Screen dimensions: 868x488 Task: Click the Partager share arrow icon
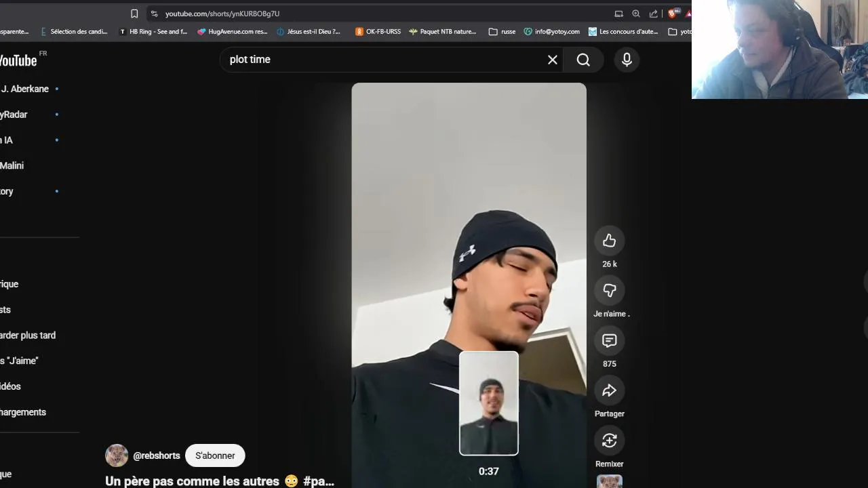click(609, 390)
